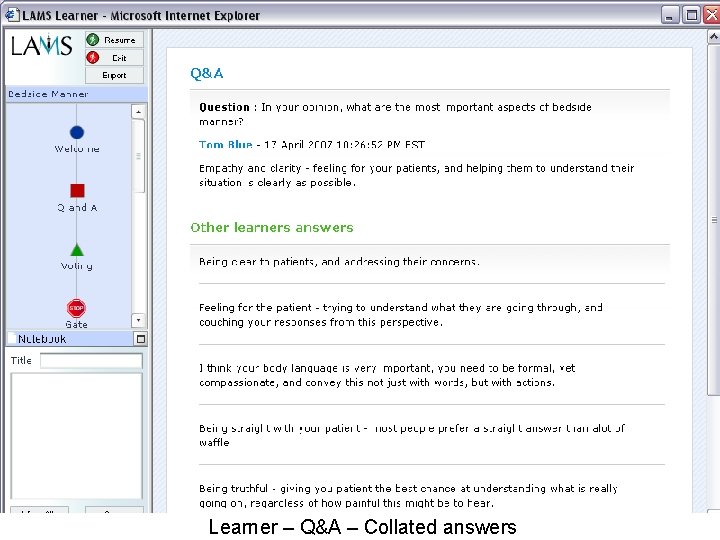Viewport: 720px width, 540px height.
Task: Maximize the Internet Explorer window
Action: (691, 15)
